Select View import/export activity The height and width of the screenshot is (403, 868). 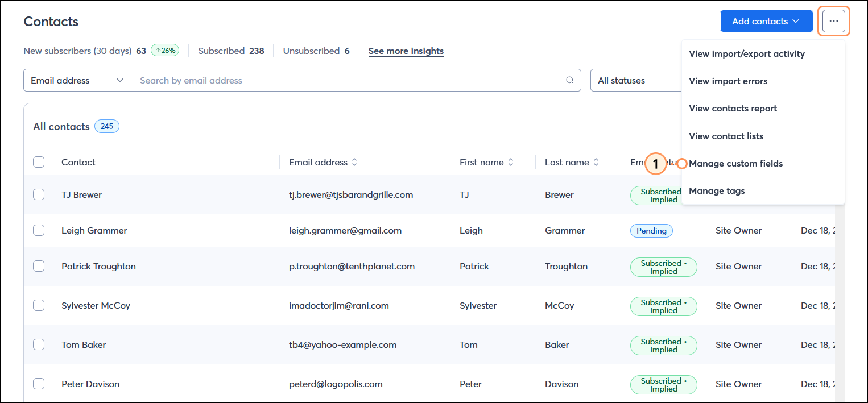point(747,53)
